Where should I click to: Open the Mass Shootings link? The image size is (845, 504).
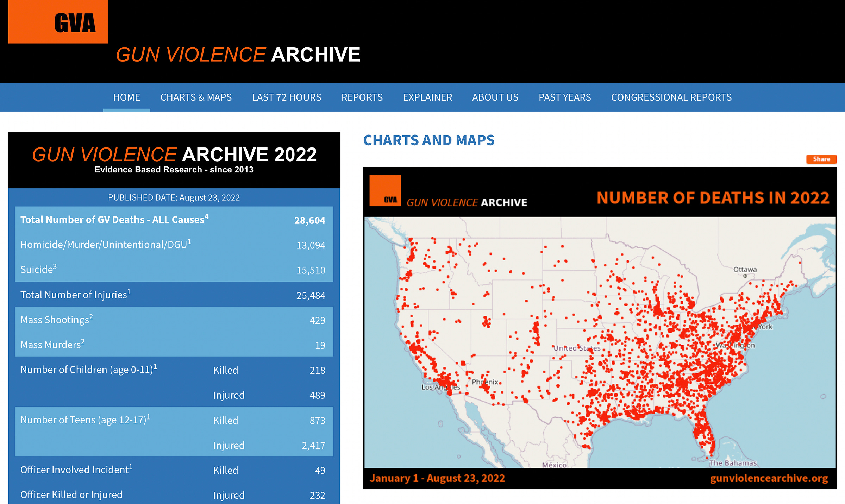(57, 319)
